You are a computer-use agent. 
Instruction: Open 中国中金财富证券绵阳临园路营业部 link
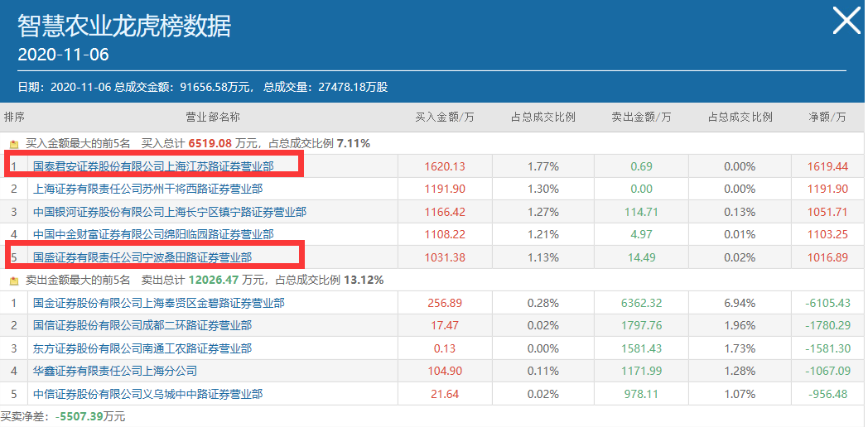(152, 234)
